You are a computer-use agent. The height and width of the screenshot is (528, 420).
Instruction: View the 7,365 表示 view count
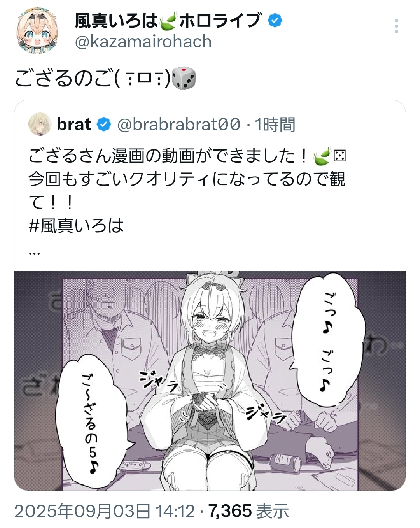pos(249,511)
